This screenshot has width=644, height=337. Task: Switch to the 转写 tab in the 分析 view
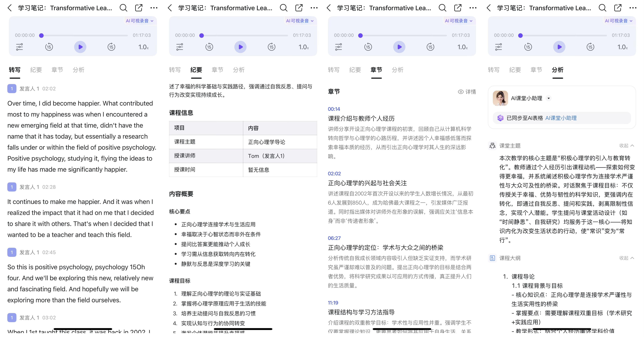[494, 70]
